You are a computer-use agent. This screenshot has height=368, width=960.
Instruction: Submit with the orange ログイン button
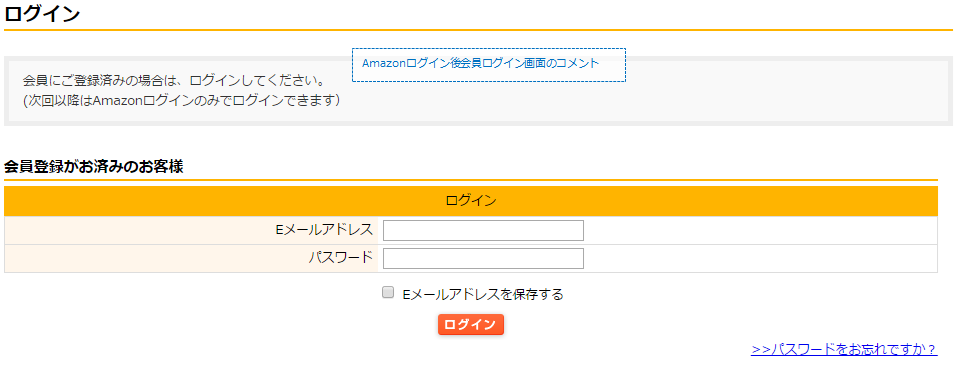tap(471, 325)
